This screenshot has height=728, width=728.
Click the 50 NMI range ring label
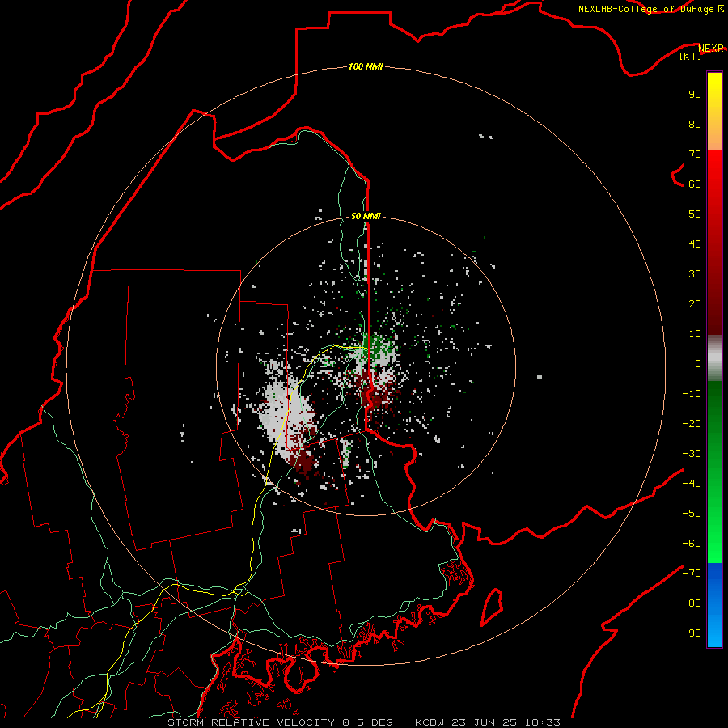[x=366, y=216]
